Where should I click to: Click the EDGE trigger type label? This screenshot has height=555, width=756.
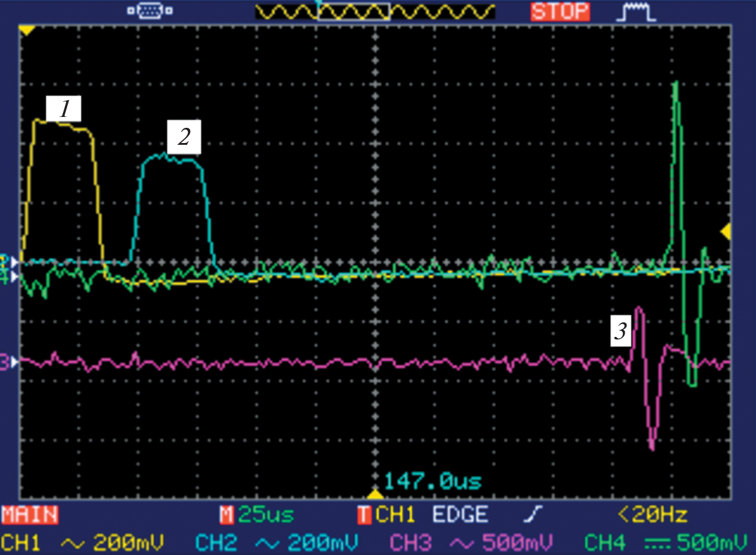point(460,515)
